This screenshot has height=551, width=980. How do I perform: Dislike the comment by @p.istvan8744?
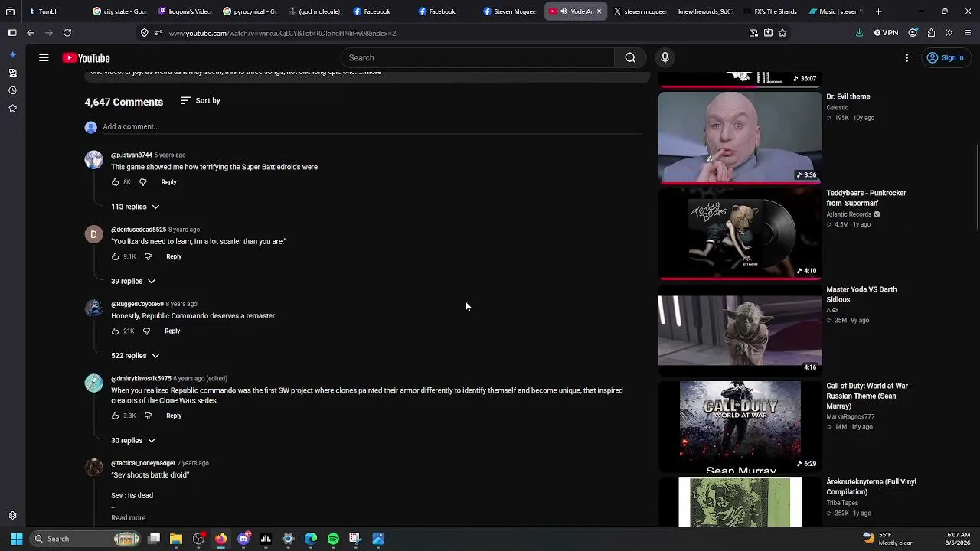coord(142,182)
